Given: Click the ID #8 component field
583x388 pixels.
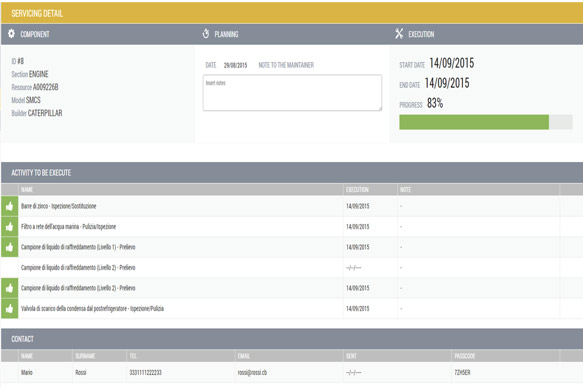Looking at the screenshot, I should pos(17,61).
